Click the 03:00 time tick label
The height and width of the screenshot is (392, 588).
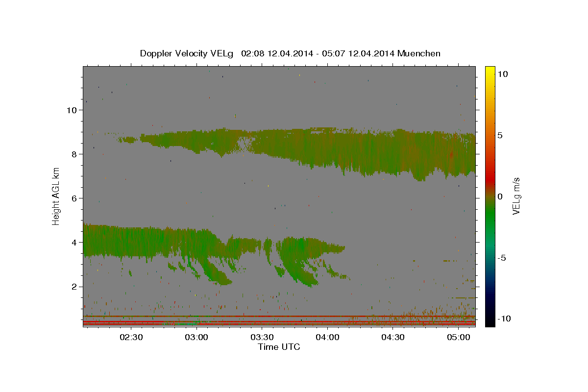197,338
